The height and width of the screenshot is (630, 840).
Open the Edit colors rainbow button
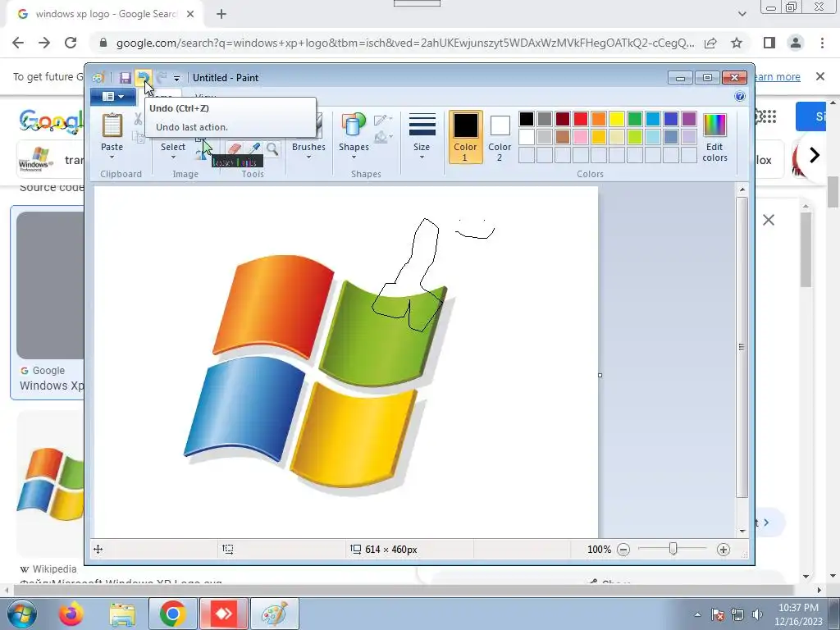point(714,137)
